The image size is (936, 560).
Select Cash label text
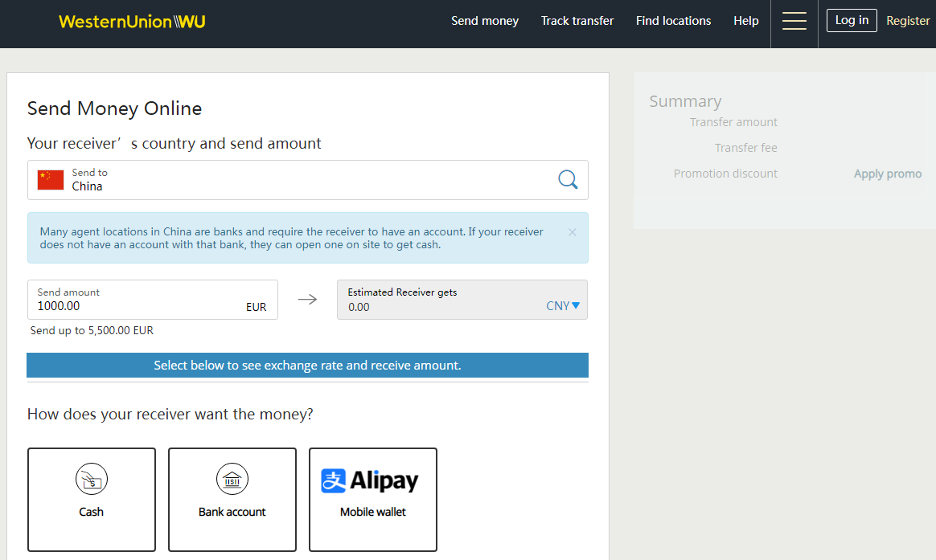[x=92, y=512]
